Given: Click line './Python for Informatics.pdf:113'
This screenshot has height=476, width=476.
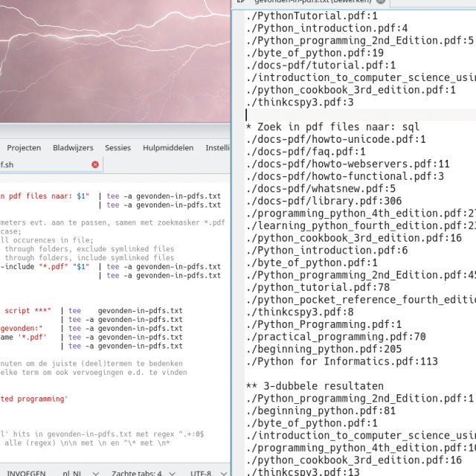Looking at the screenshot, I should point(342,361).
